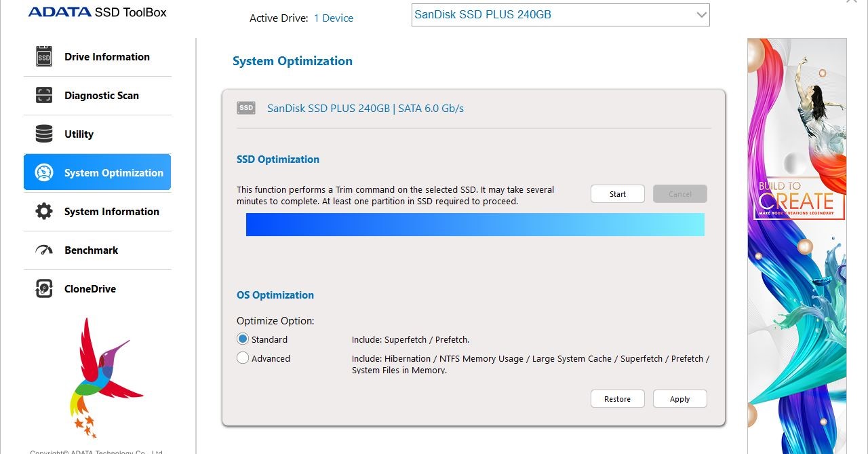Go to Diagnostic Scan
Viewport: 868px width, 454px height.
coord(98,96)
